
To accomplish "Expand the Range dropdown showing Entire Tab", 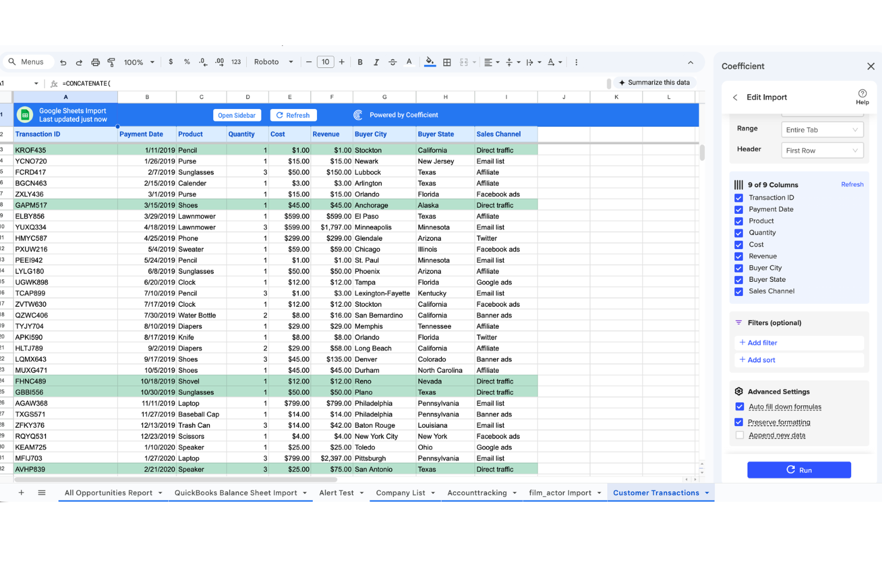I will pos(822,129).
